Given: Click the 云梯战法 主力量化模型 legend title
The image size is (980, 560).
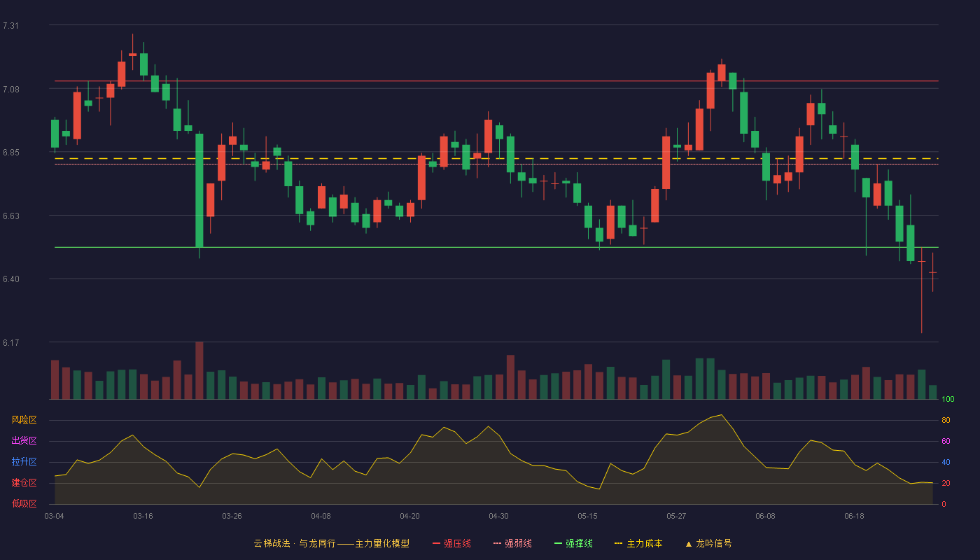Looking at the screenshot, I should pyautogui.click(x=332, y=543).
